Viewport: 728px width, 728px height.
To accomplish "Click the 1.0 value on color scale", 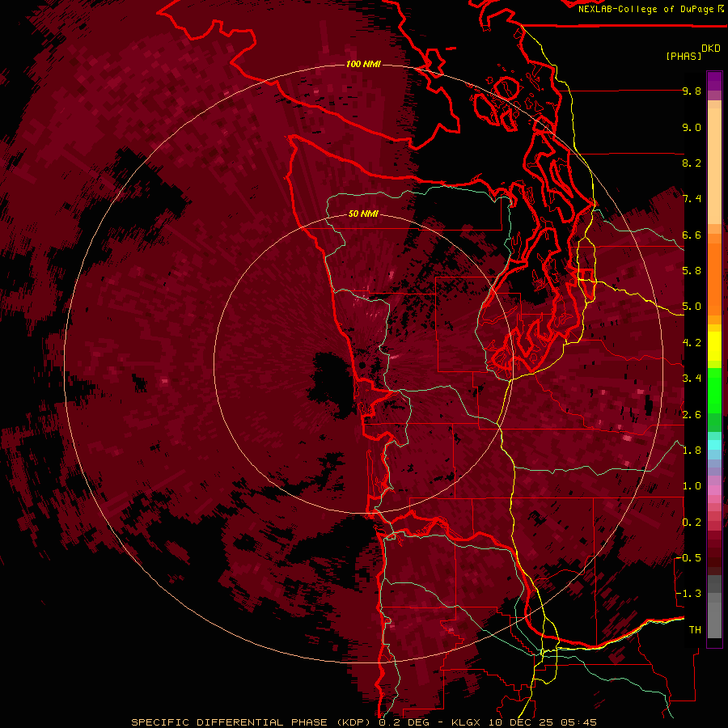I will pyautogui.click(x=692, y=486).
